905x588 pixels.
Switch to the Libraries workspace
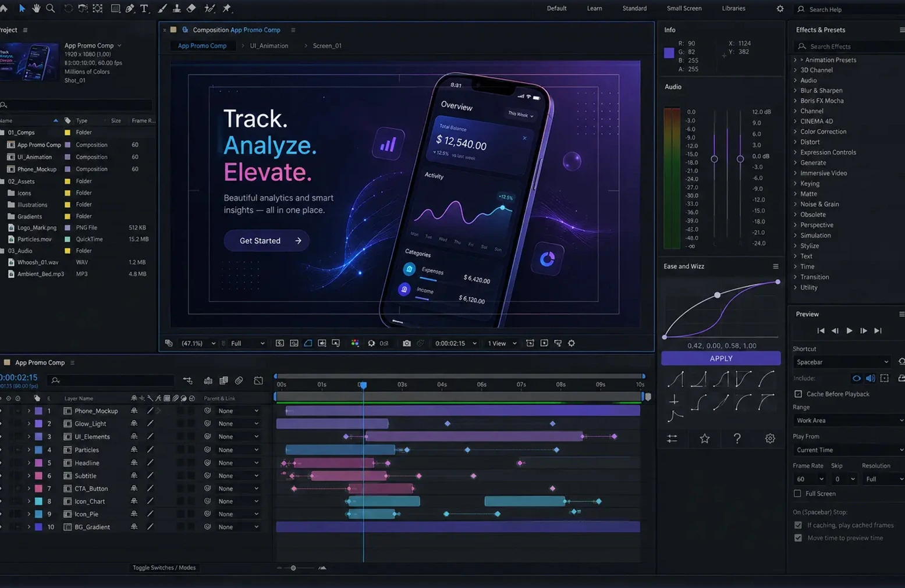coord(733,8)
